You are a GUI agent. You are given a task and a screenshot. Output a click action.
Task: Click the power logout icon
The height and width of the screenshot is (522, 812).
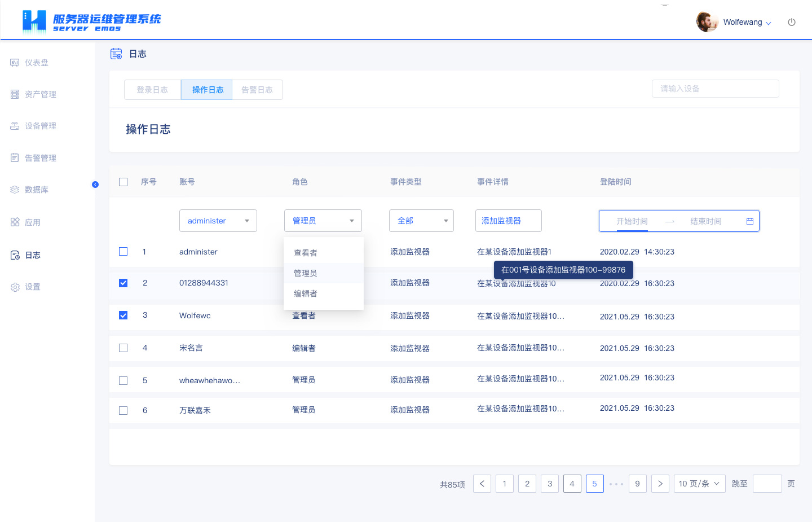tap(792, 23)
